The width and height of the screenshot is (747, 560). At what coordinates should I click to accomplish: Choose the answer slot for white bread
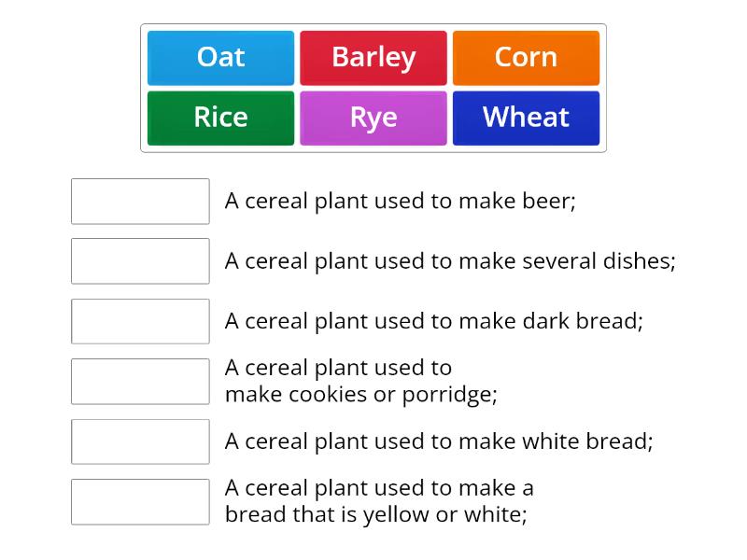[140, 441]
